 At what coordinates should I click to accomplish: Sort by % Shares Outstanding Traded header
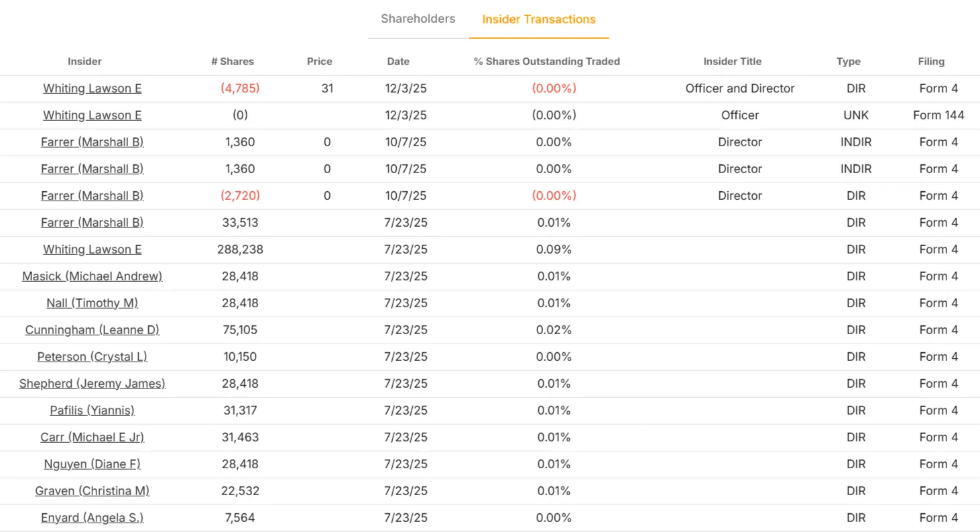point(546,62)
